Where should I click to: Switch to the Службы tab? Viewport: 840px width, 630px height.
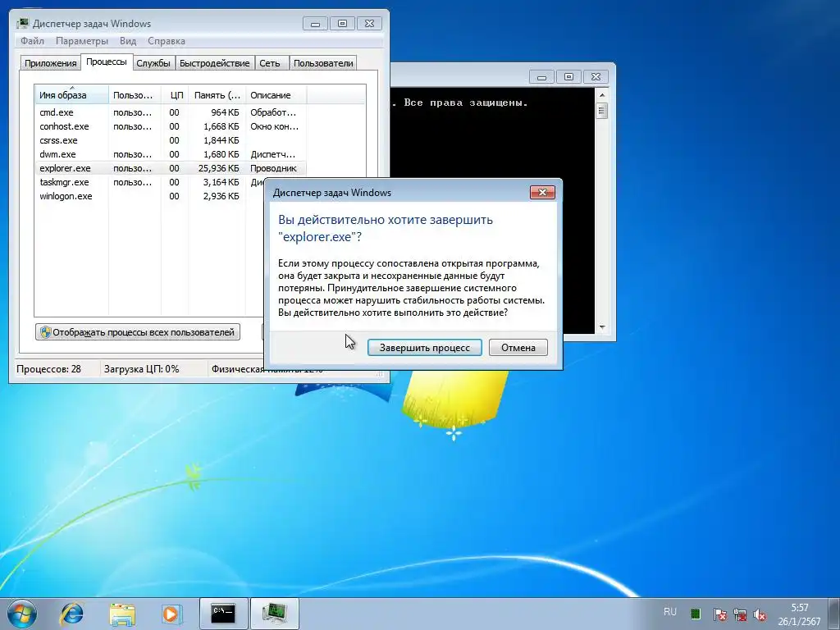(153, 63)
